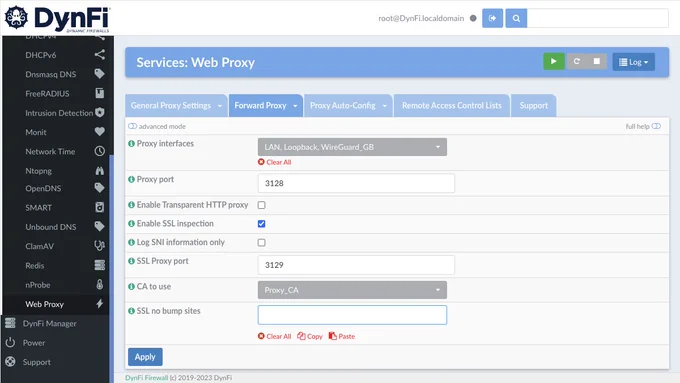This screenshot has height=383, width=680.
Task: Click the DHCPv6 share icon
Action: pyautogui.click(x=99, y=55)
